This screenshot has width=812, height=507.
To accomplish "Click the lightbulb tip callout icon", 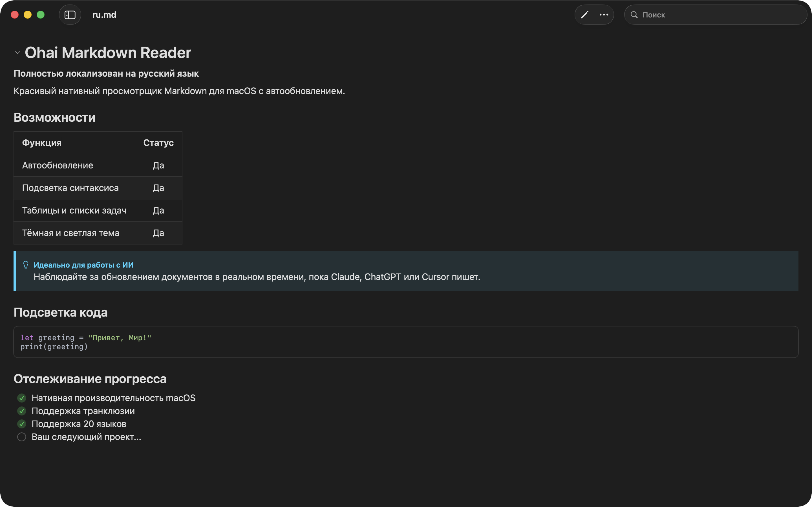I will pyautogui.click(x=26, y=265).
